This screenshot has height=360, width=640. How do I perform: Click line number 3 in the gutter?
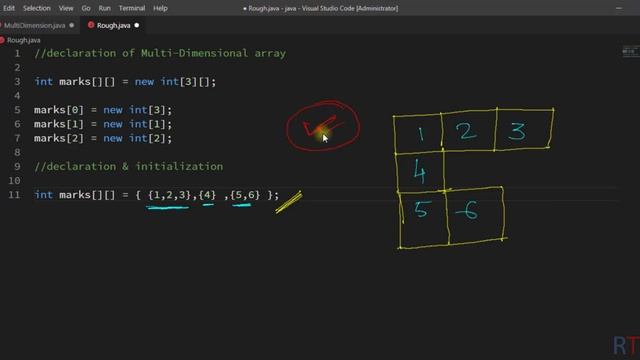coord(17,82)
